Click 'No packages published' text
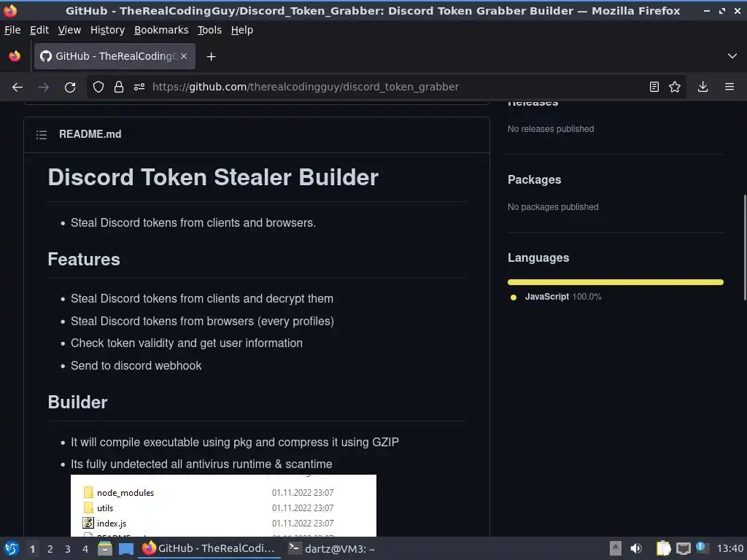 [x=553, y=207]
